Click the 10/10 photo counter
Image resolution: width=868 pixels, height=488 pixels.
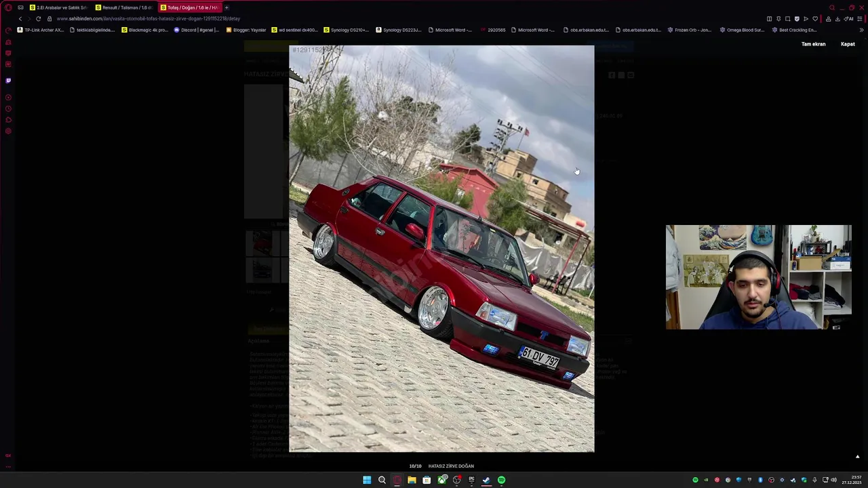coord(415,466)
